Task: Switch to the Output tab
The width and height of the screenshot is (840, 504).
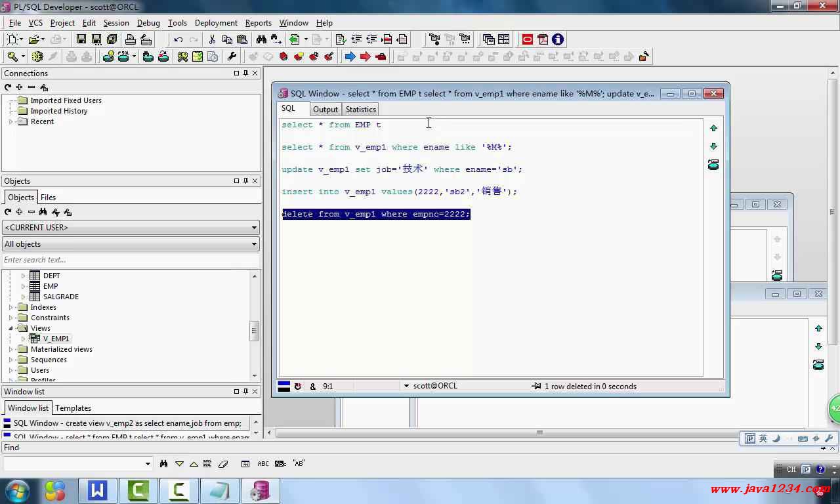Action: [325, 110]
